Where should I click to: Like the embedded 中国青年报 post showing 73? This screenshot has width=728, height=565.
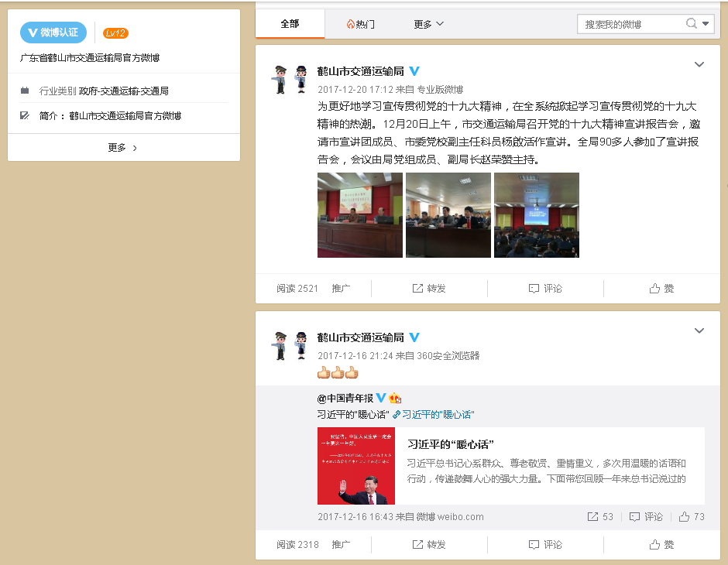coord(692,516)
